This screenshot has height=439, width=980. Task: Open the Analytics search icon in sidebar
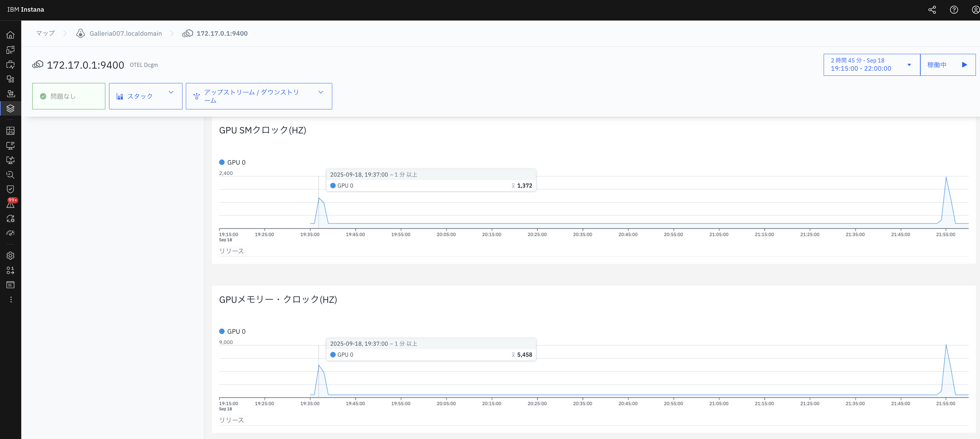pos(11,175)
